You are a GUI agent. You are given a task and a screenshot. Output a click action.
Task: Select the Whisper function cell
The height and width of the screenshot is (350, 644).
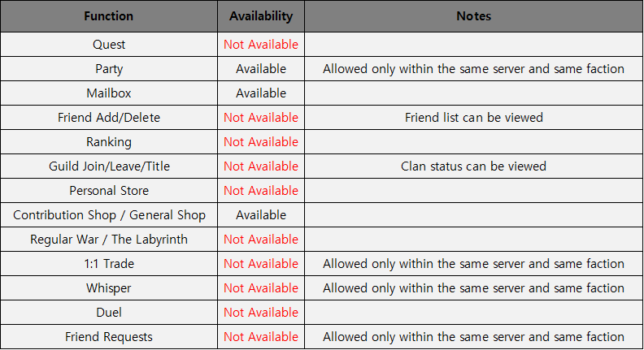[x=109, y=288]
